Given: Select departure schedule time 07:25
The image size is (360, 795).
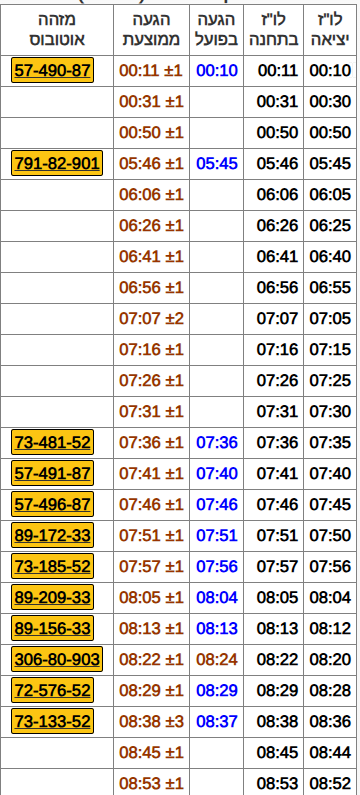Looking at the screenshot, I should pyautogui.click(x=330, y=381).
